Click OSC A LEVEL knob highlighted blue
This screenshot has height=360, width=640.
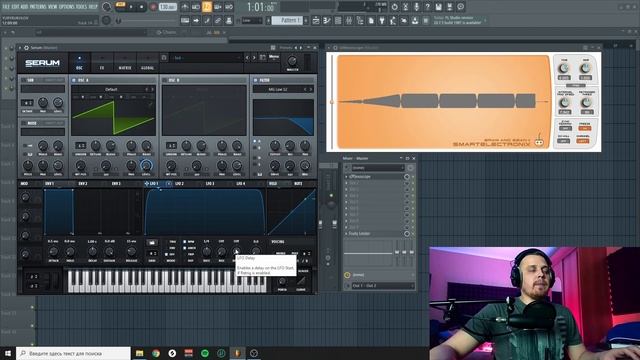(146, 165)
